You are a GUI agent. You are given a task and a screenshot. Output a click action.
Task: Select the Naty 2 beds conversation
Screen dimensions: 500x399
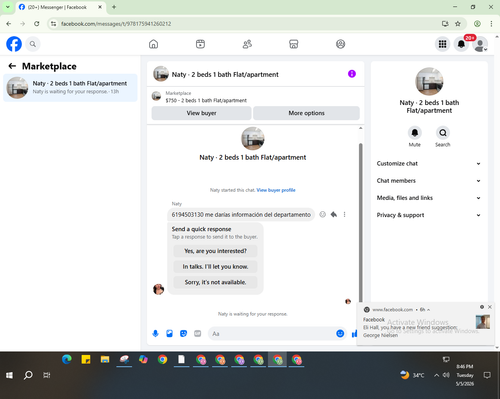pyautogui.click(x=70, y=88)
